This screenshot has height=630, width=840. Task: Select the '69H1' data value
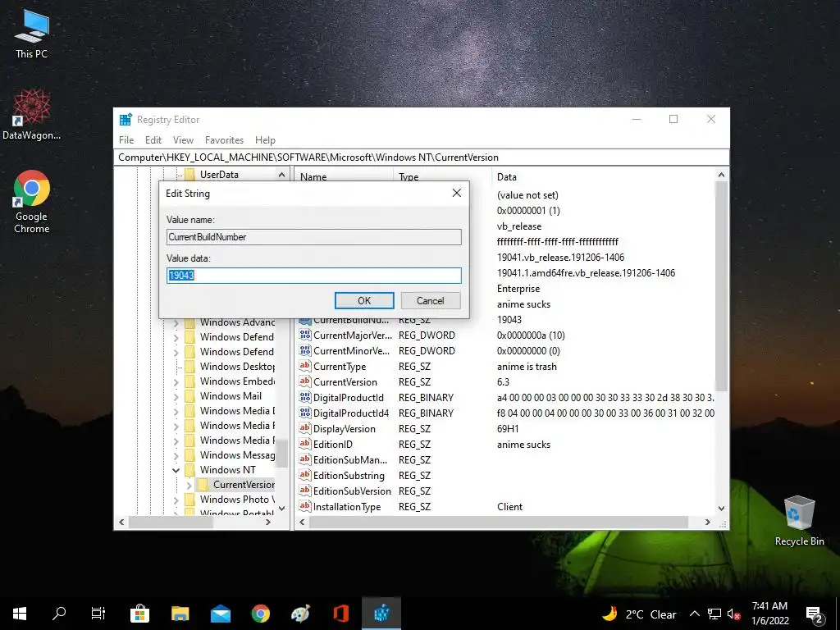click(x=508, y=428)
